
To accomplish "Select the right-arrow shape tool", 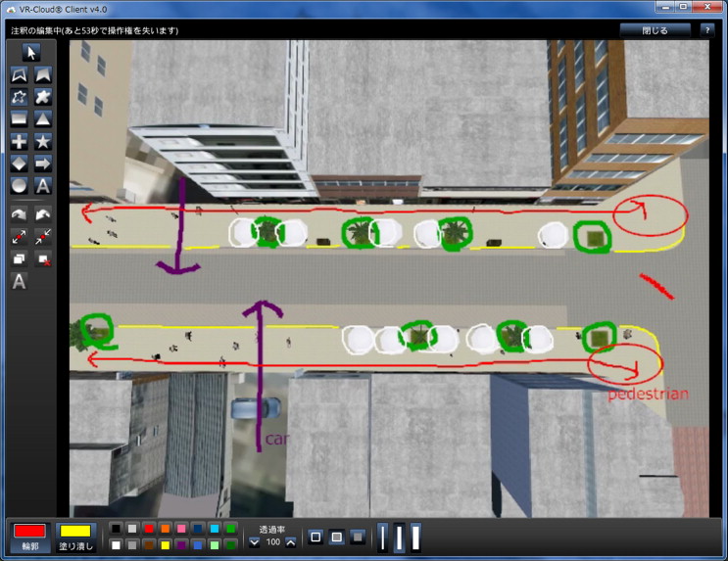I will (x=44, y=164).
